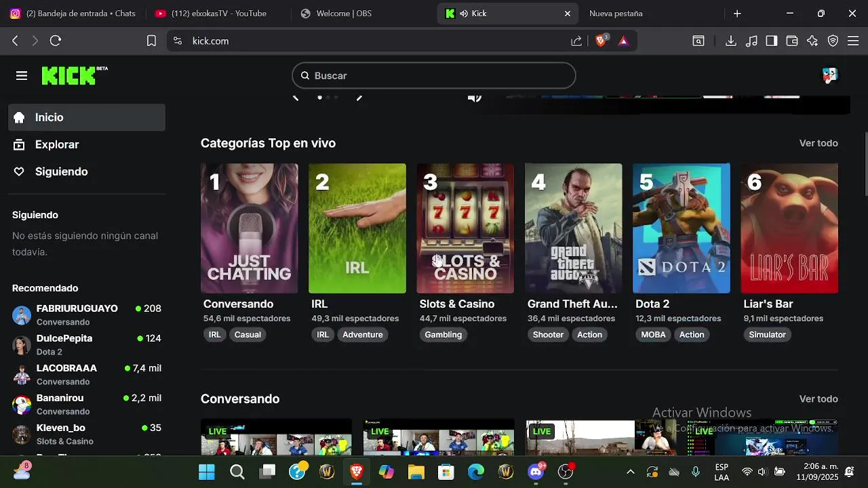The image size is (868, 488).
Task: Click the Brave VPN icon
Action: point(833,41)
